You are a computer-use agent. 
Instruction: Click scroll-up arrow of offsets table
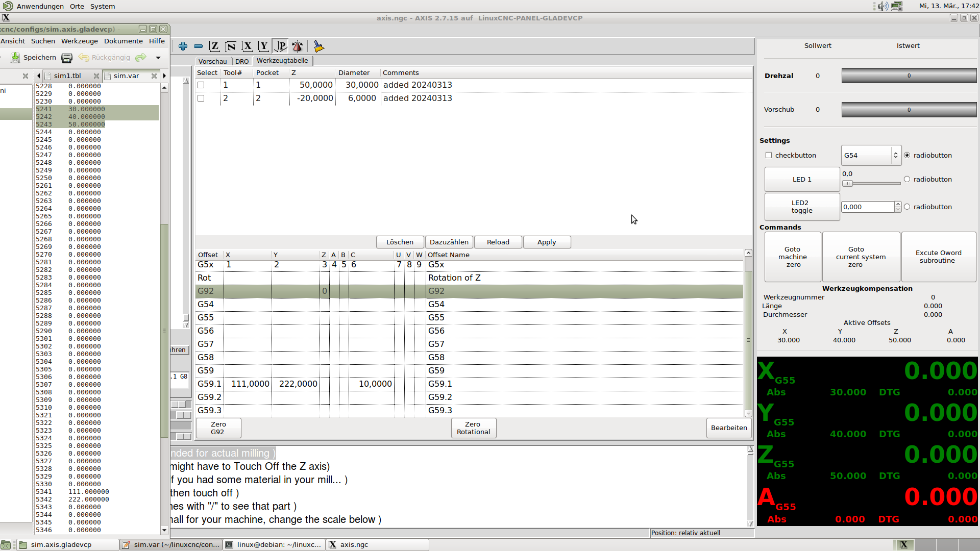coord(748,253)
